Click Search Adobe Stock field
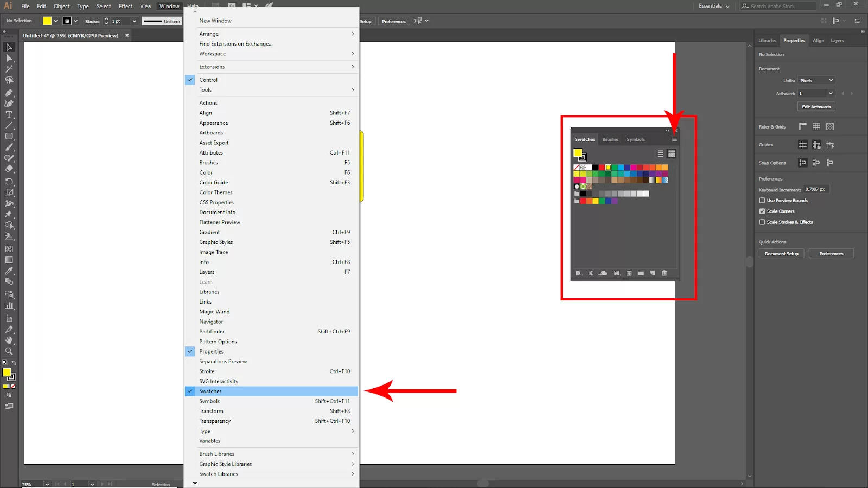This screenshot has width=868, height=488. [x=778, y=6]
